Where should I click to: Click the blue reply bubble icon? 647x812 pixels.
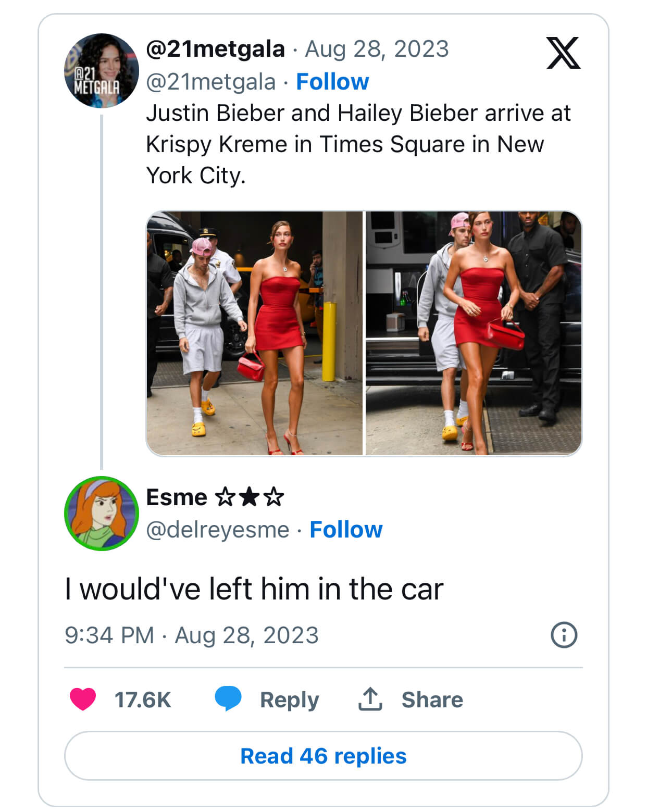click(x=228, y=698)
